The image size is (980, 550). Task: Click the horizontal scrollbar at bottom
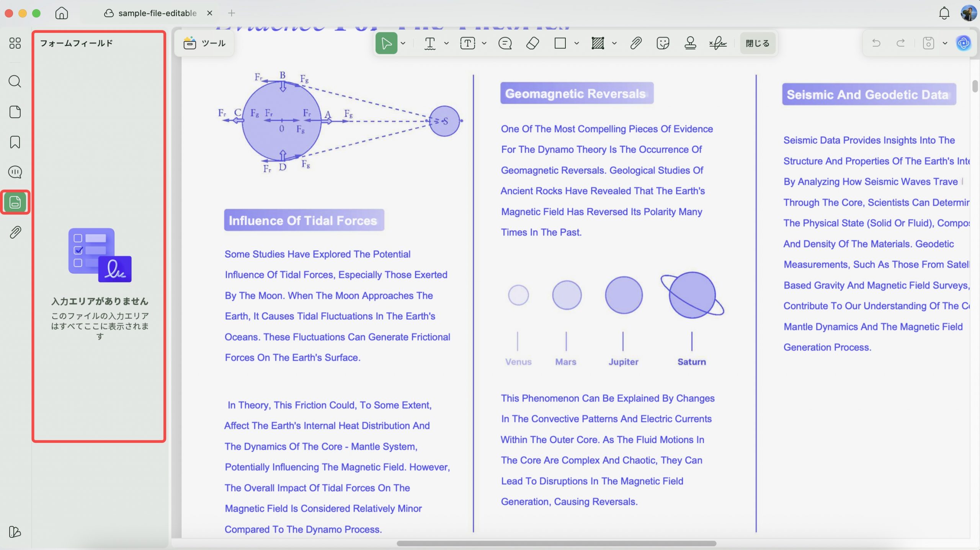[556, 543]
